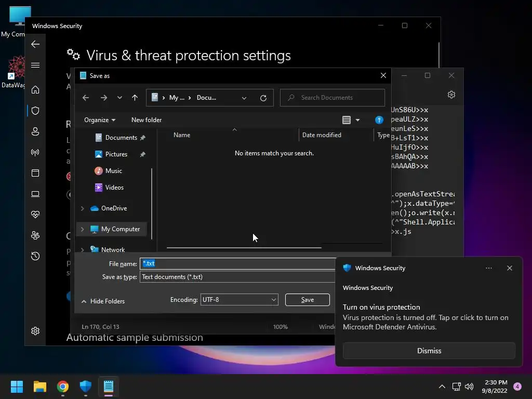Open notification center badge
The width and height of the screenshot is (532, 399).
tap(517, 387)
